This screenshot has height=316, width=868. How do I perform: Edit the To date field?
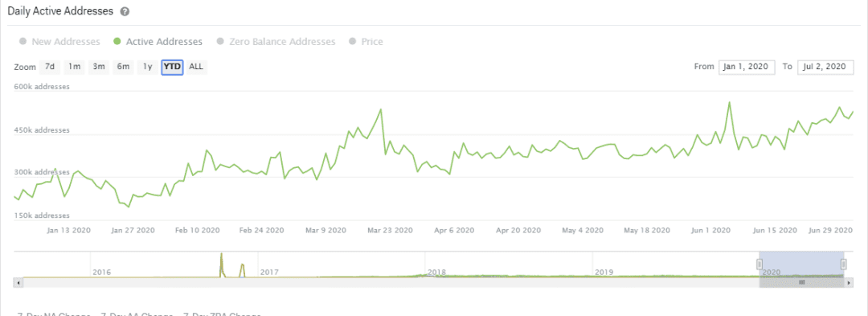(825, 67)
